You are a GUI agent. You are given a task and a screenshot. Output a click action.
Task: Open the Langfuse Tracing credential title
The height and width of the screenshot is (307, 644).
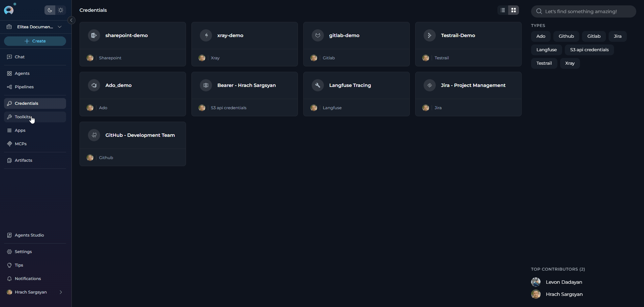tap(350, 85)
